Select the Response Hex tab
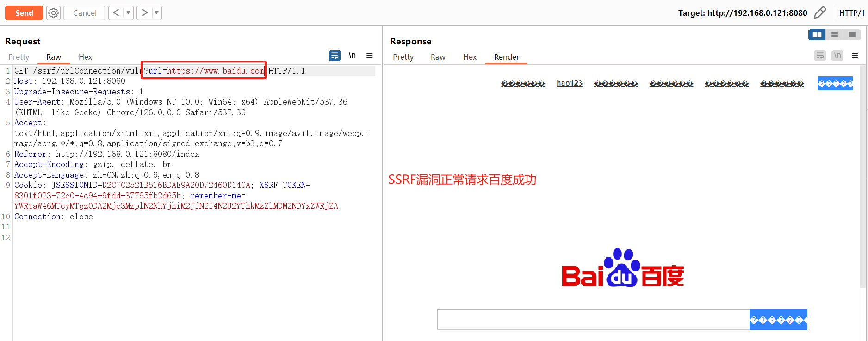The image size is (868, 341). coord(470,57)
